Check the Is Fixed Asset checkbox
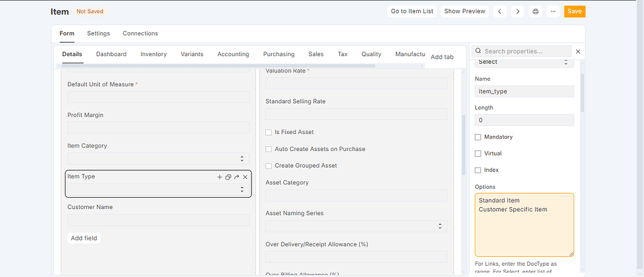This screenshot has width=644, height=277. tap(269, 132)
